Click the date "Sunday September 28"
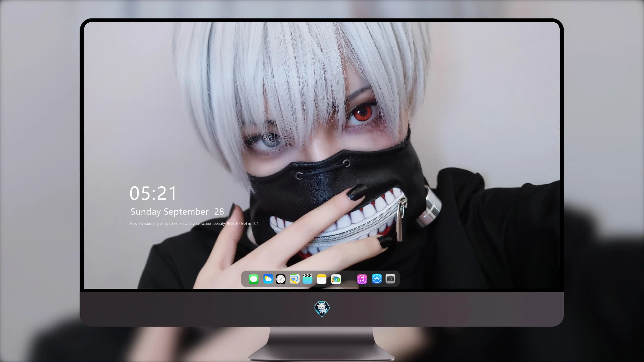The height and width of the screenshot is (362, 644). (x=177, y=212)
